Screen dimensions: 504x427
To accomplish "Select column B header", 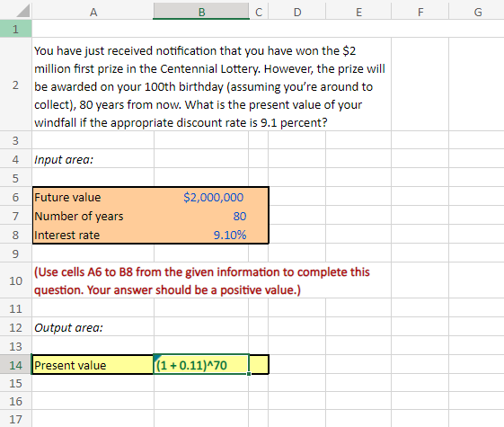I will 201,13.
